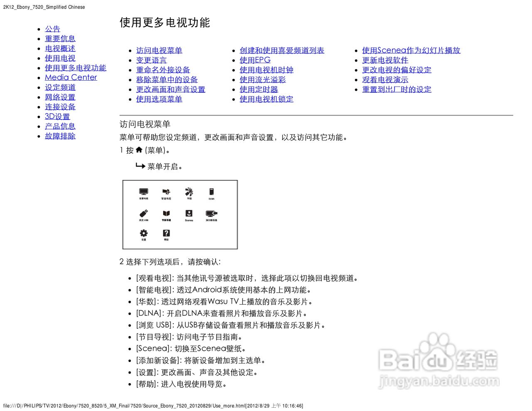Open 故障排除 in the sidebar
532x411 pixels.
pyautogui.click(x=60, y=136)
